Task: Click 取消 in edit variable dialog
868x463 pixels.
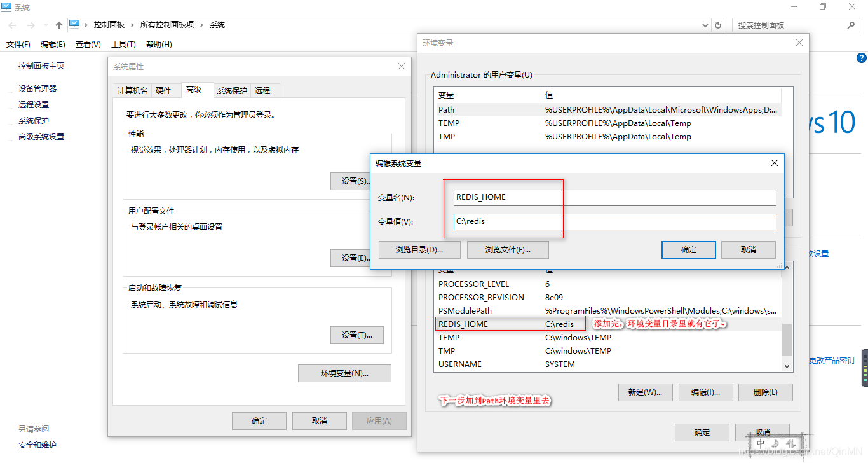Action: (x=749, y=250)
